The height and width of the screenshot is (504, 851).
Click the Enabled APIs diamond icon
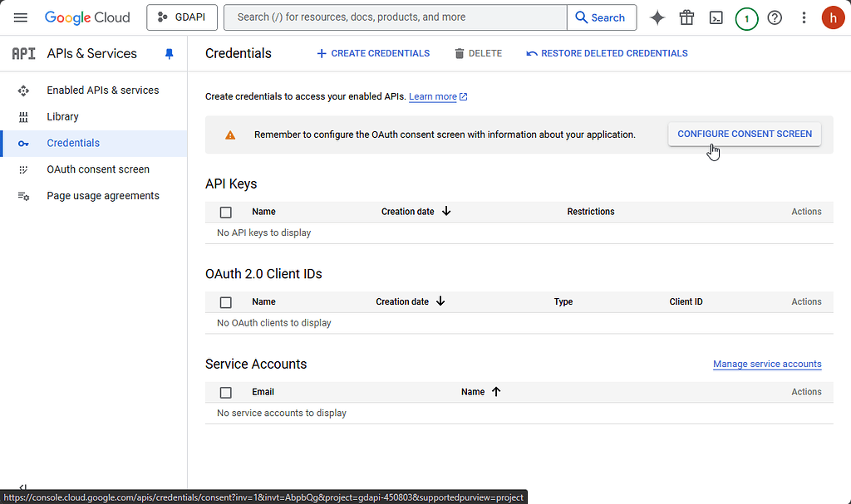[23, 91]
